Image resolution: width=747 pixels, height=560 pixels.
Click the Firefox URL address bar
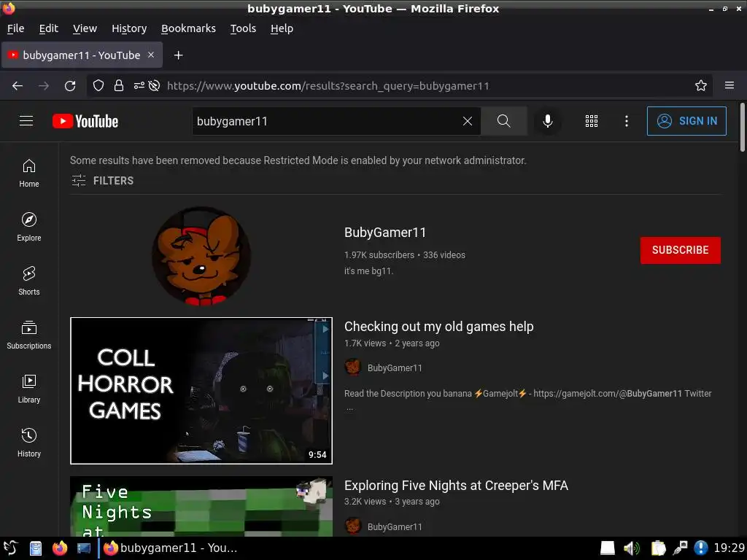(x=400, y=86)
